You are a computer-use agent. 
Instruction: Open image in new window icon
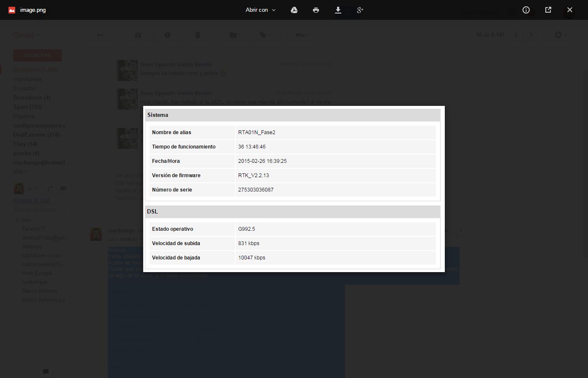tap(548, 10)
